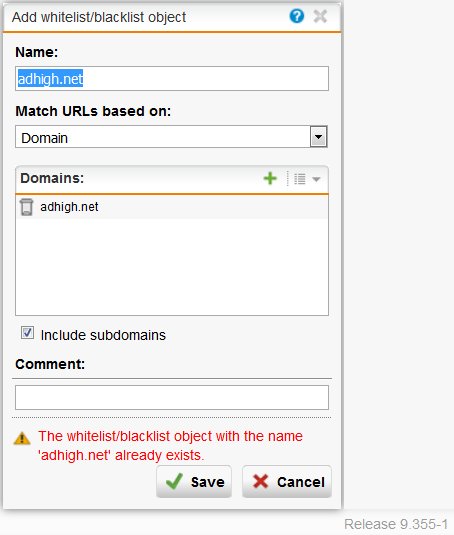Click the Release 9.355-1 version text
Viewport: 454px width, 535px height.
click(x=396, y=524)
